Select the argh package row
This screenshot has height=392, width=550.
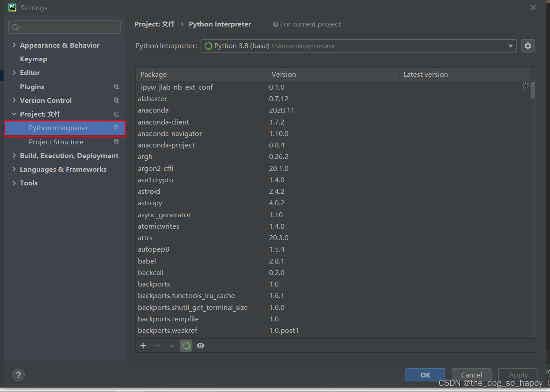coord(333,157)
